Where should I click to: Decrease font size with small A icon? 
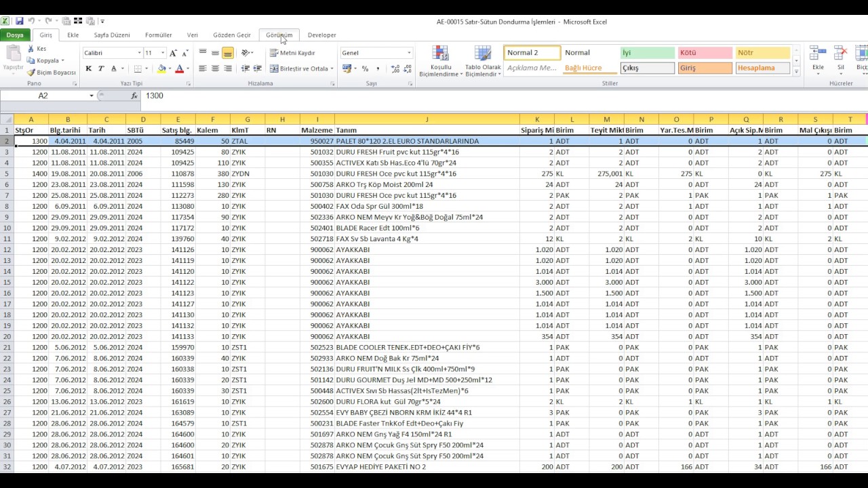tap(184, 53)
